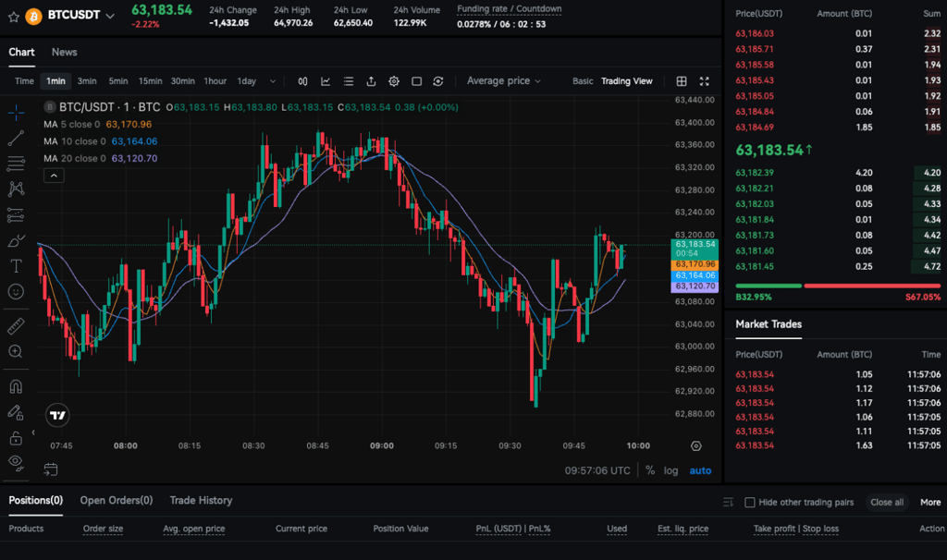Select the ruler measure tool

coord(17,326)
